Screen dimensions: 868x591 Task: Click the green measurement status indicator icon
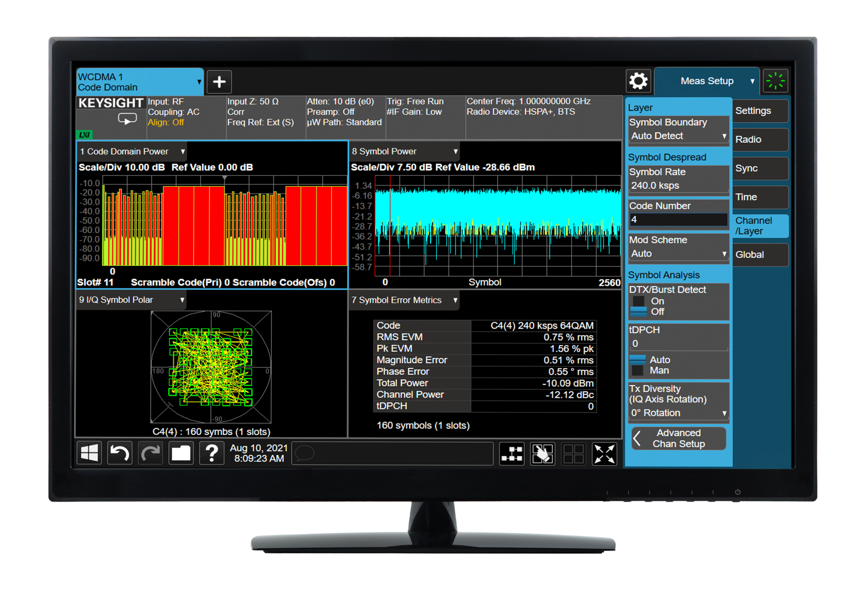pos(776,81)
